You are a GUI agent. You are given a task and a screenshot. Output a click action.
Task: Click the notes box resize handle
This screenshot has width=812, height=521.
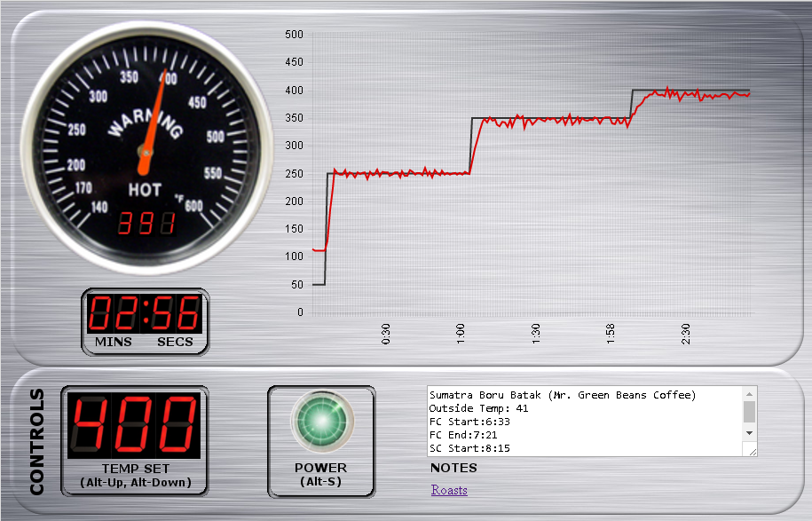point(753,452)
